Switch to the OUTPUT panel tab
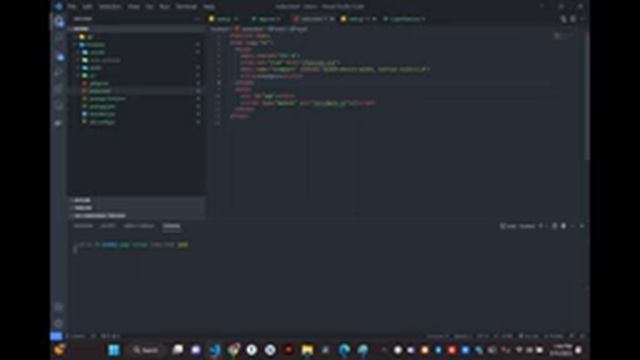640x360 pixels. (x=108, y=226)
